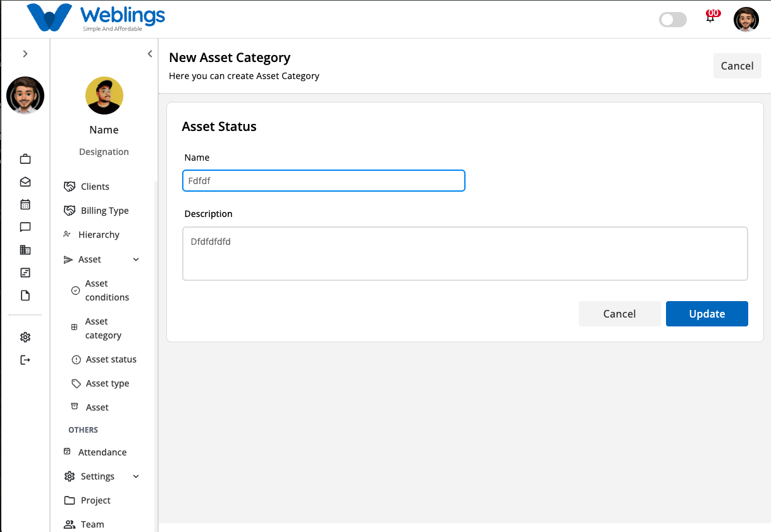
Task: Open the calendar icon in the left rail
Action: (25, 204)
